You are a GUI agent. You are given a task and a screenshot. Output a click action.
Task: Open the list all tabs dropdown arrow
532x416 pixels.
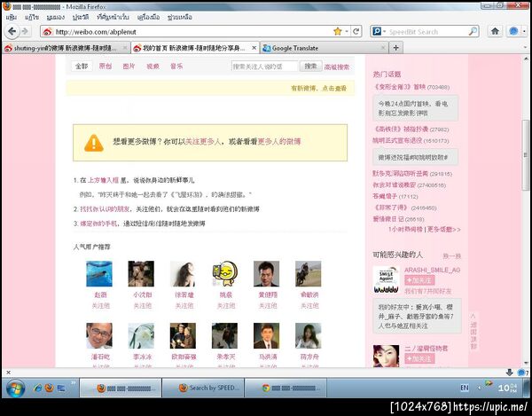coord(526,48)
